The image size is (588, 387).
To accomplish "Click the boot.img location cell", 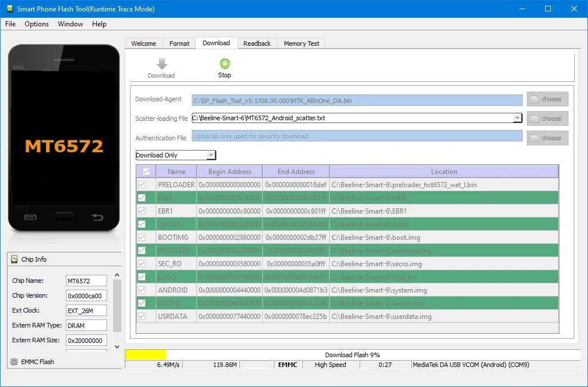I will point(444,238).
